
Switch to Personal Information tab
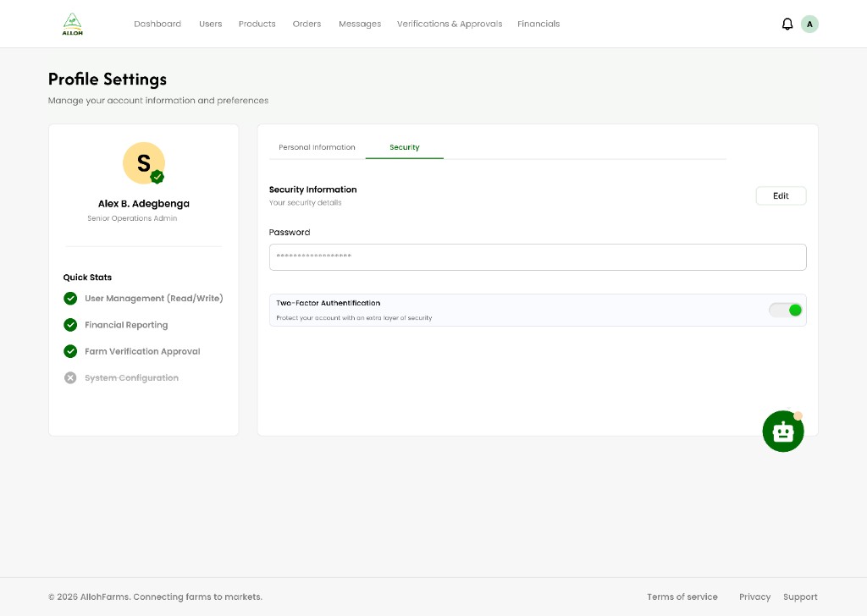[x=317, y=147]
